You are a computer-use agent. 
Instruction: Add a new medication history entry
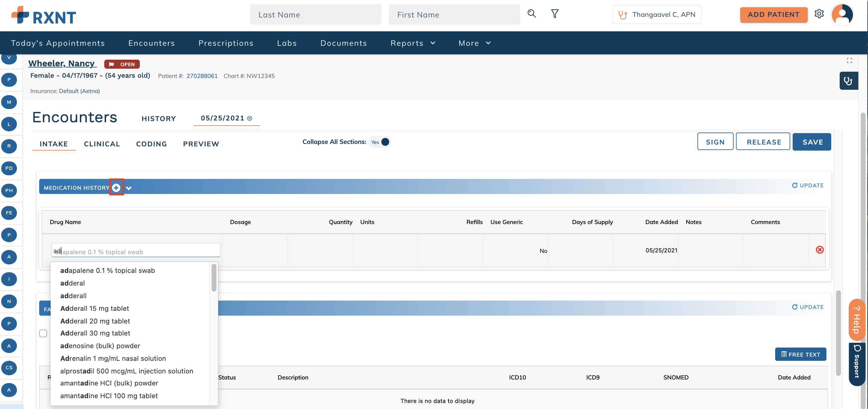[116, 188]
